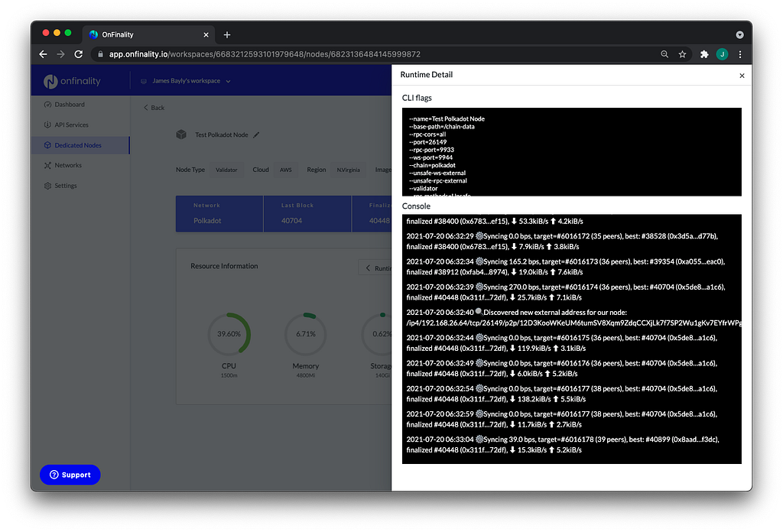The image size is (783, 532).
Task: Open a new browser tab
Action: 226,35
